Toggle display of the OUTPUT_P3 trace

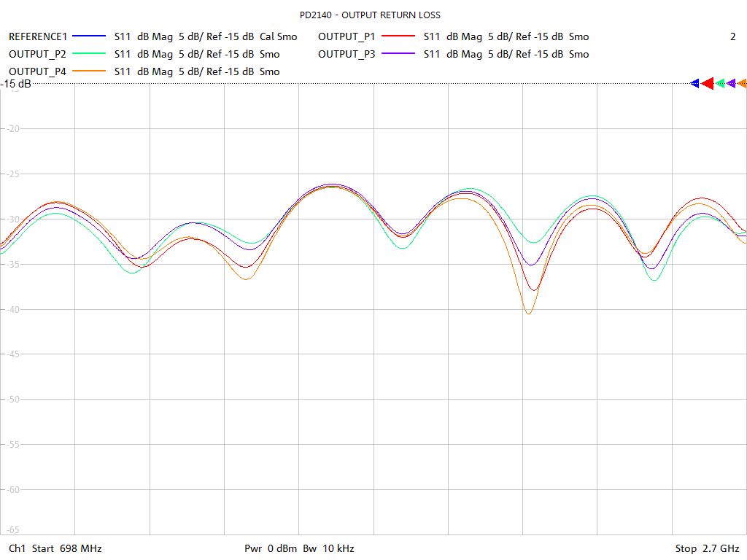(347, 54)
